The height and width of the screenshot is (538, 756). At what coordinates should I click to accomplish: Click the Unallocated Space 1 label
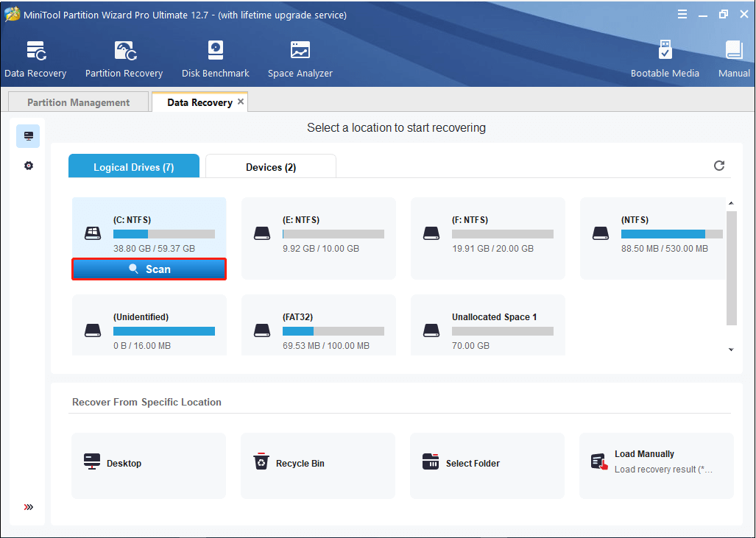tap(494, 316)
